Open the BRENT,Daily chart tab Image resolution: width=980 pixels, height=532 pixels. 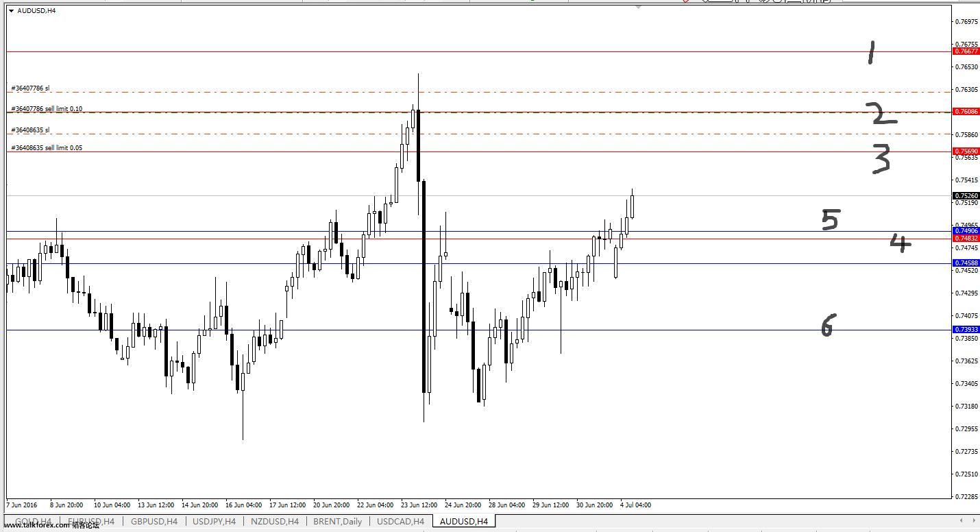coord(338,522)
